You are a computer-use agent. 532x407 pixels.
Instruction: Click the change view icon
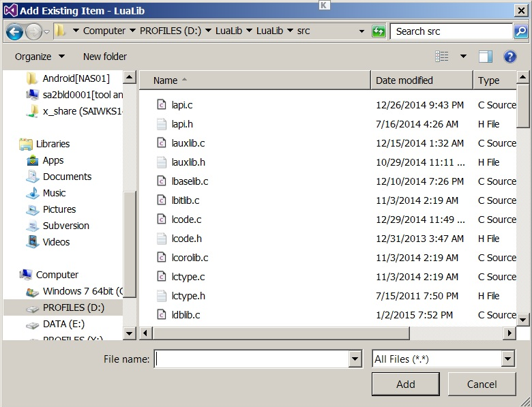coord(442,57)
